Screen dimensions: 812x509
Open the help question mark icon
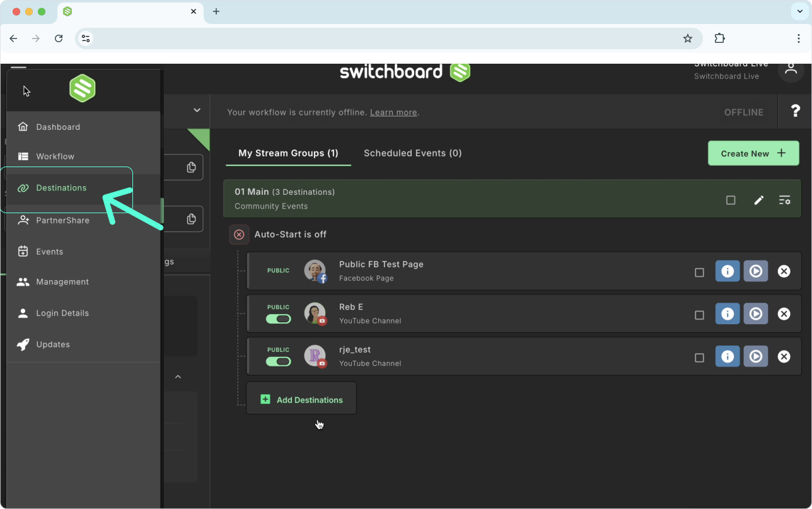pyautogui.click(x=796, y=112)
